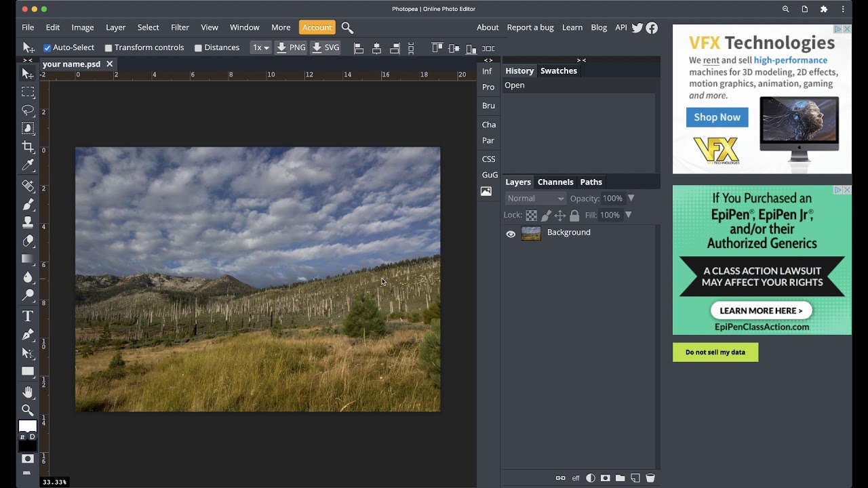The image size is (868, 488).
Task: Open the 1x export scale dropdown
Action: [260, 47]
